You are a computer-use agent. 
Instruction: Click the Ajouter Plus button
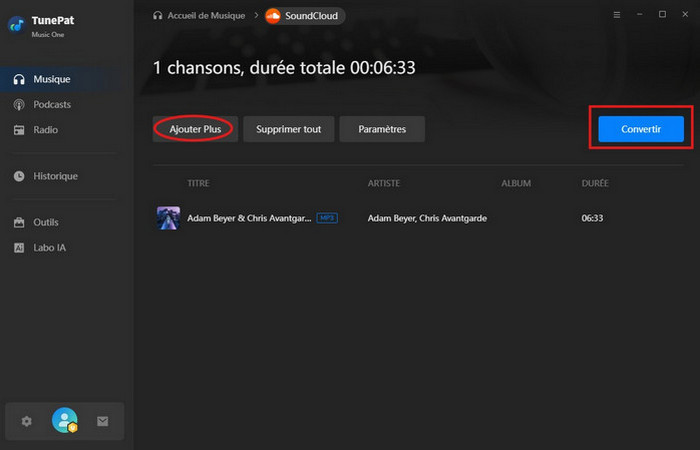[x=195, y=129]
